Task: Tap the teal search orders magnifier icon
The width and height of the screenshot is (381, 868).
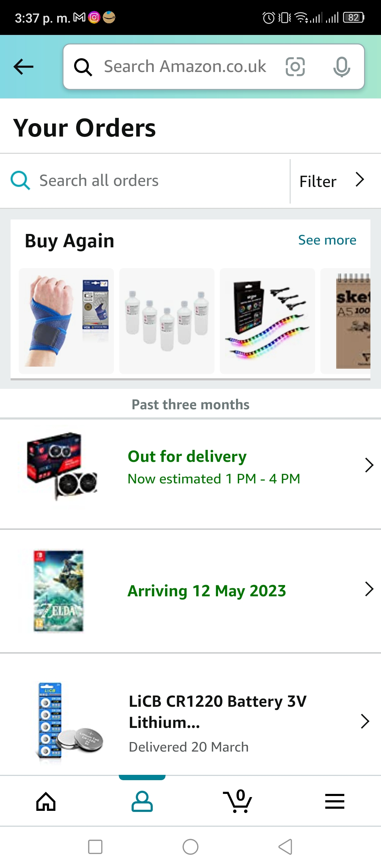Action: pos(20,181)
